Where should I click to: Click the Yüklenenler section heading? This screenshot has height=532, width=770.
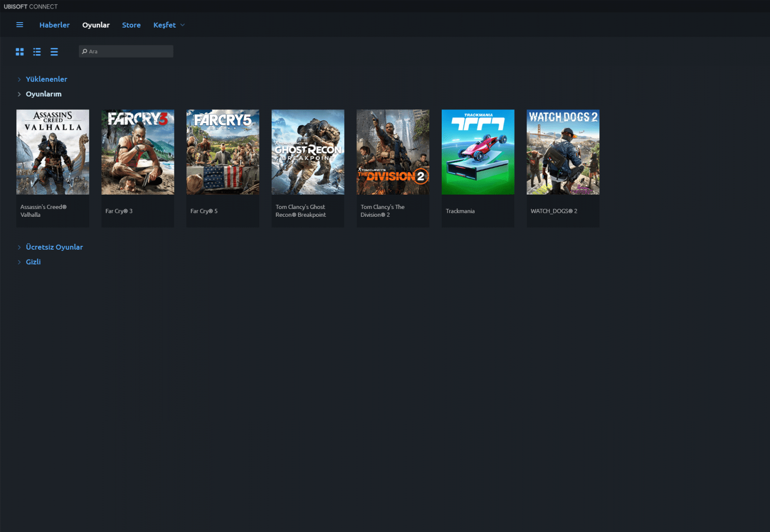click(x=46, y=79)
